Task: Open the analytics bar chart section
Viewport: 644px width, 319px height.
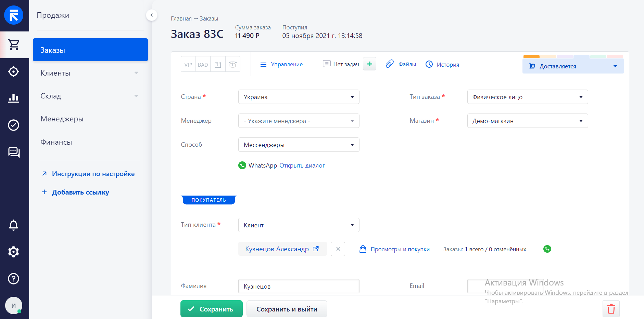Action: (x=14, y=98)
